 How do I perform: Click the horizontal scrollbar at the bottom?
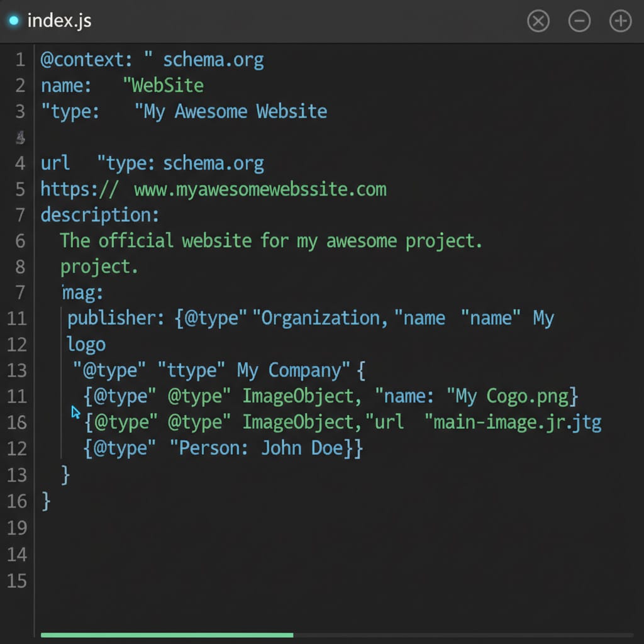click(x=167, y=635)
